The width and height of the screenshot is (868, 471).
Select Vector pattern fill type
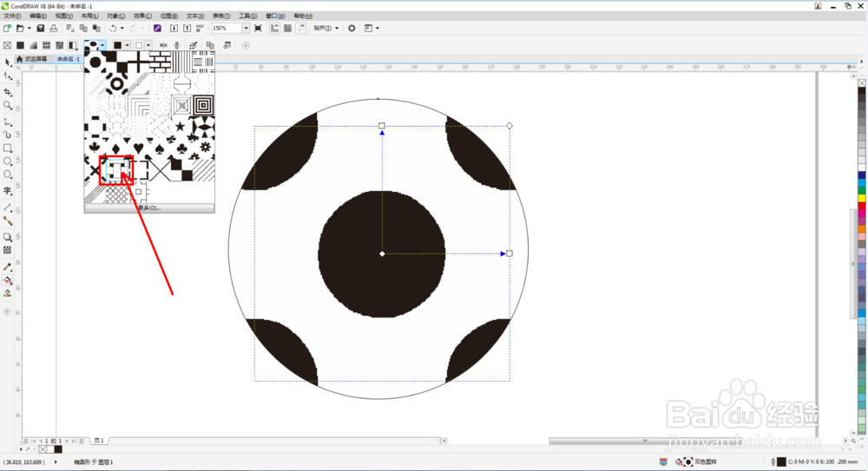[47, 45]
